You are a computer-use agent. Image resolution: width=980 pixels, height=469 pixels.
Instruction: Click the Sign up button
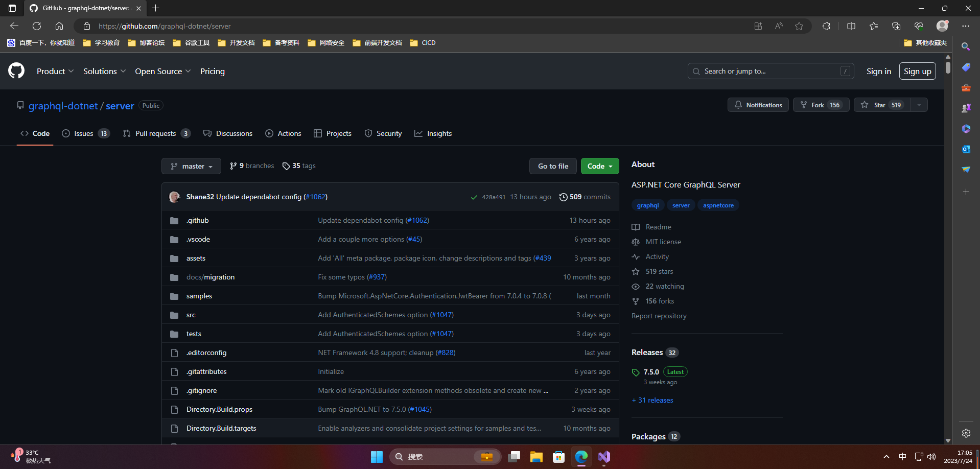point(918,71)
